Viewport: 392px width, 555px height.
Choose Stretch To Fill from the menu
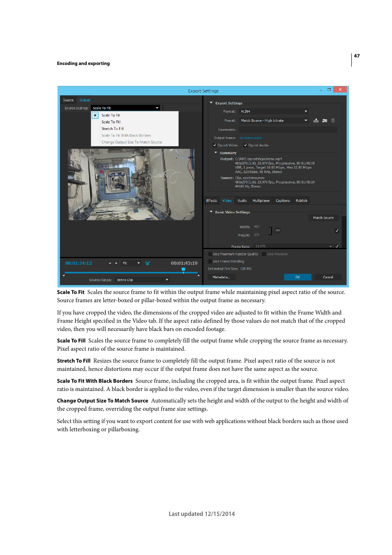[x=135, y=129]
